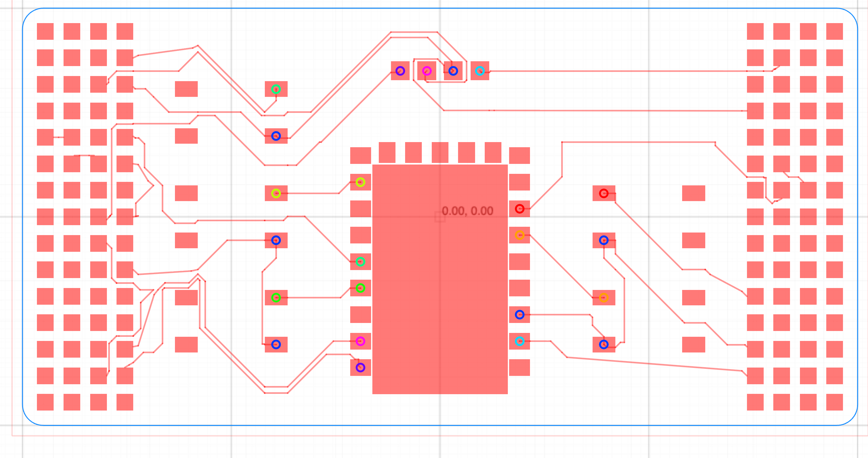This screenshot has height=458, width=868.
Task: Click the purple via at the chip's bottom-left pad
Action: pos(360,368)
